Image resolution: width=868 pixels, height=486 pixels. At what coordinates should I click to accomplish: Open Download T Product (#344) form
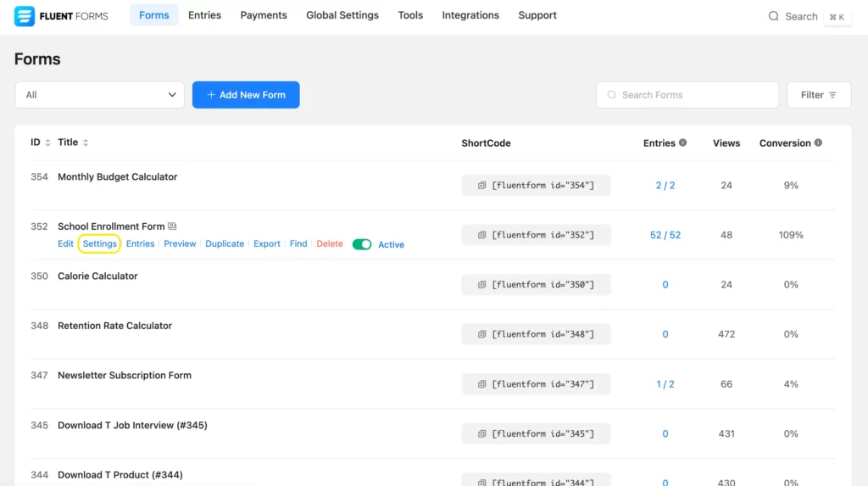pos(120,475)
